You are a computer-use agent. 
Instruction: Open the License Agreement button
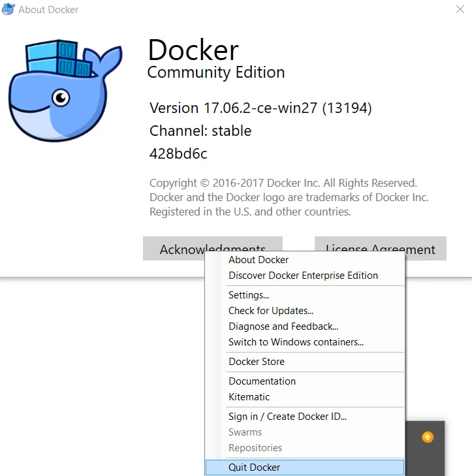coord(381,248)
